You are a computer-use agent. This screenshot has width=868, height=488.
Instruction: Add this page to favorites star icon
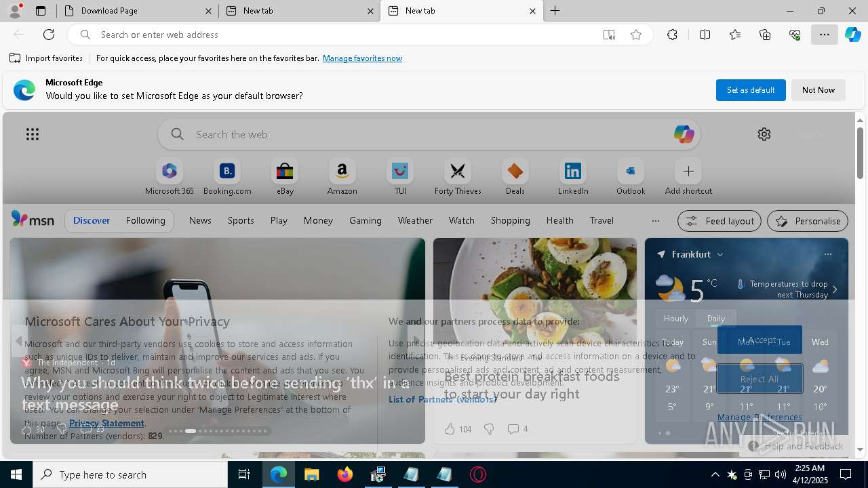(x=636, y=35)
